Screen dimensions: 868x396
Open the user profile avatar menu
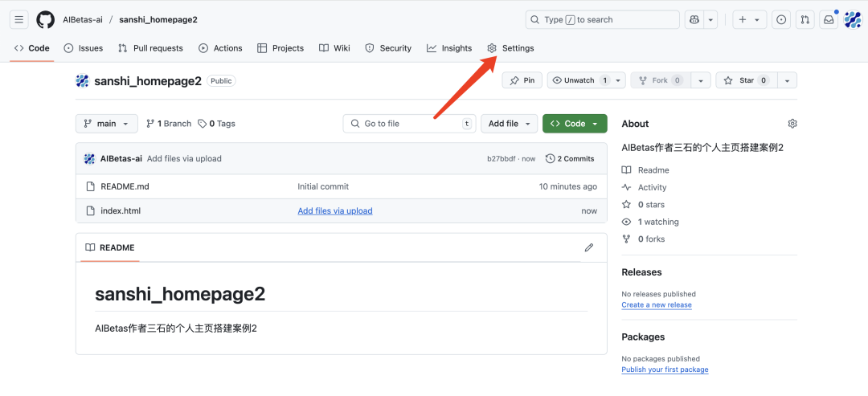click(x=853, y=20)
